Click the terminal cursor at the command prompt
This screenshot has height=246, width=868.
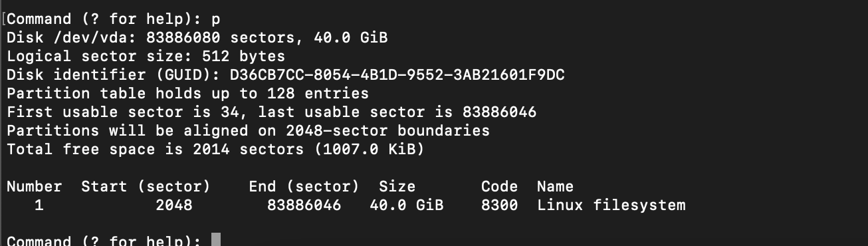(215, 240)
